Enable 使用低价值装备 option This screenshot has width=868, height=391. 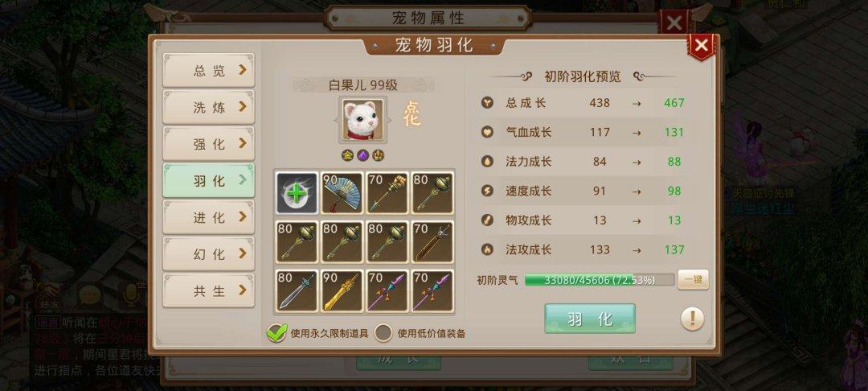[383, 333]
